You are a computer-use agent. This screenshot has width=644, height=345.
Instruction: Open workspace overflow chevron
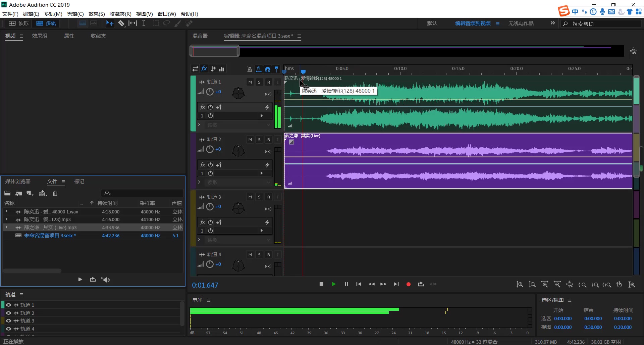(553, 23)
